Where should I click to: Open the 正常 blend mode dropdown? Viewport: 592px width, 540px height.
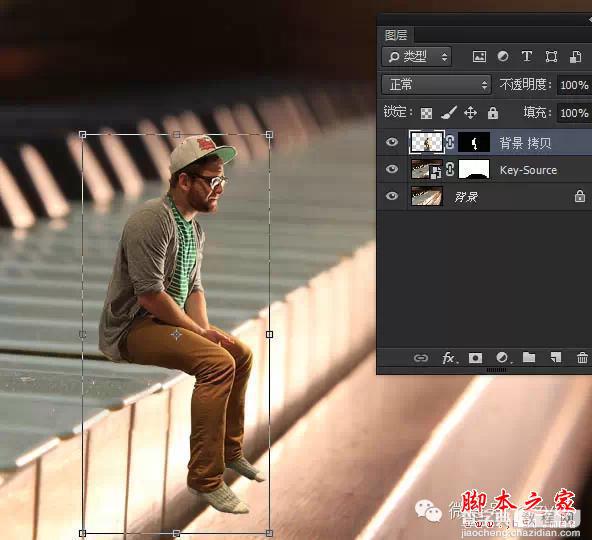tap(436, 84)
